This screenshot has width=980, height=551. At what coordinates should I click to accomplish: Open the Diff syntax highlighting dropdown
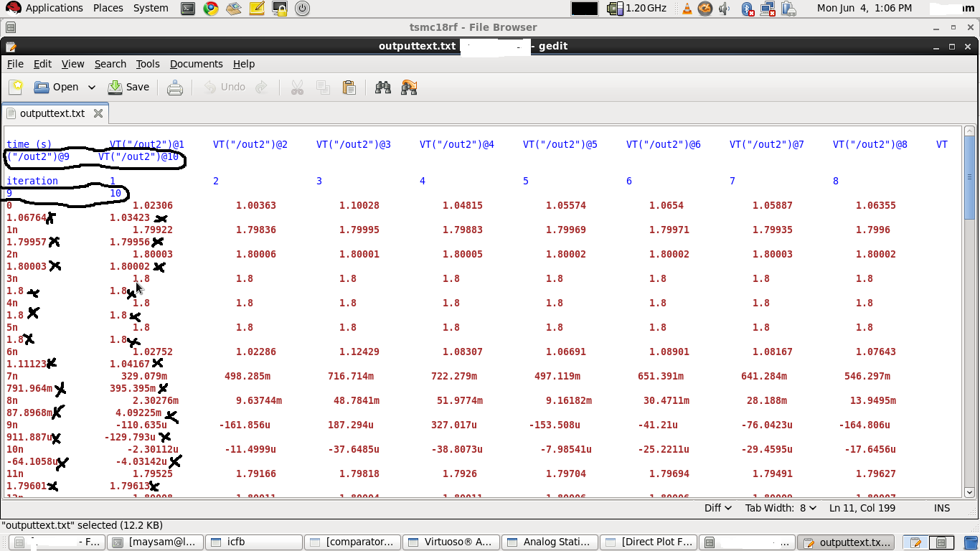click(x=717, y=508)
